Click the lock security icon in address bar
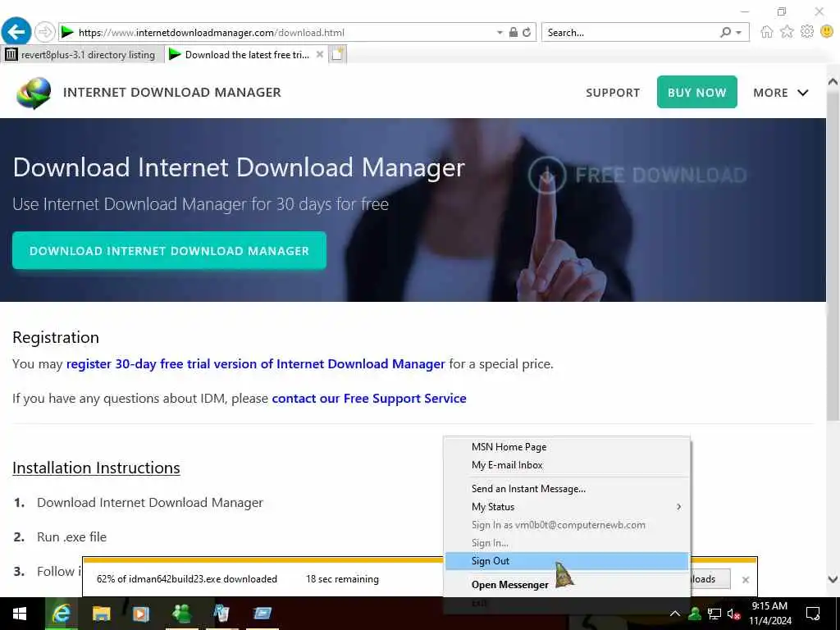 coord(514,32)
